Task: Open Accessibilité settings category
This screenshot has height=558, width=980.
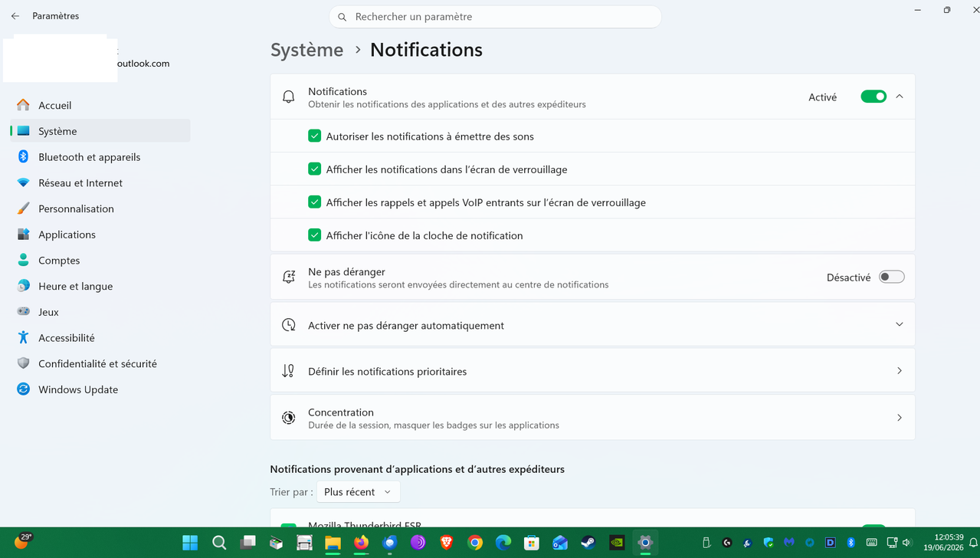Action: coord(100,338)
